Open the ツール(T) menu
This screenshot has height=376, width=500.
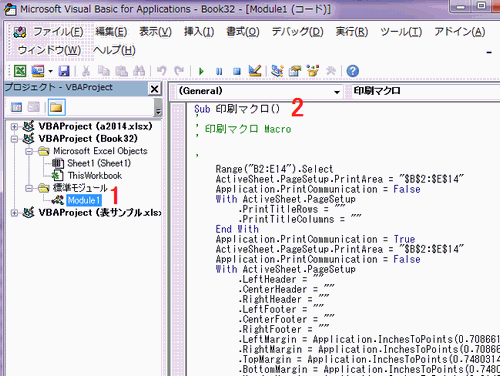click(x=401, y=32)
